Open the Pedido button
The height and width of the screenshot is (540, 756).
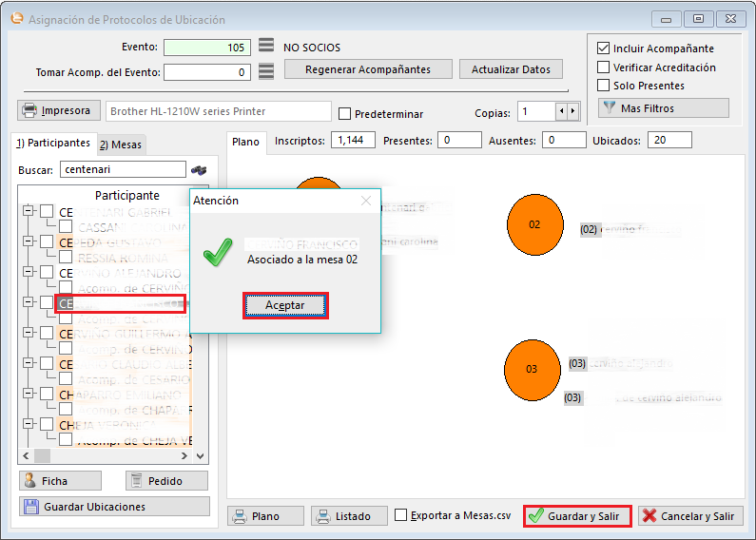pos(165,481)
